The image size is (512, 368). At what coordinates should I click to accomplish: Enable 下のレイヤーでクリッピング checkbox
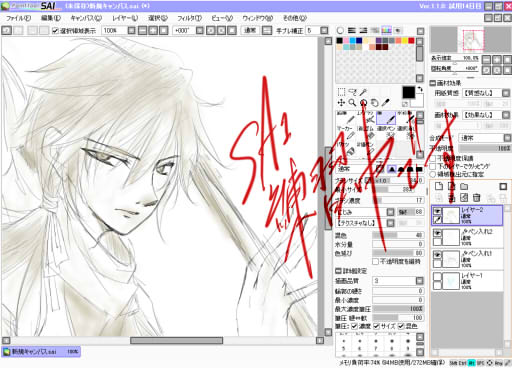coord(433,166)
